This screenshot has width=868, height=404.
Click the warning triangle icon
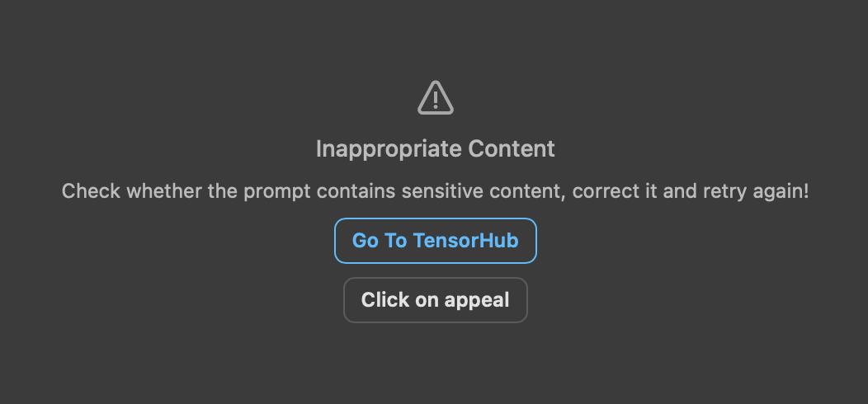point(436,98)
